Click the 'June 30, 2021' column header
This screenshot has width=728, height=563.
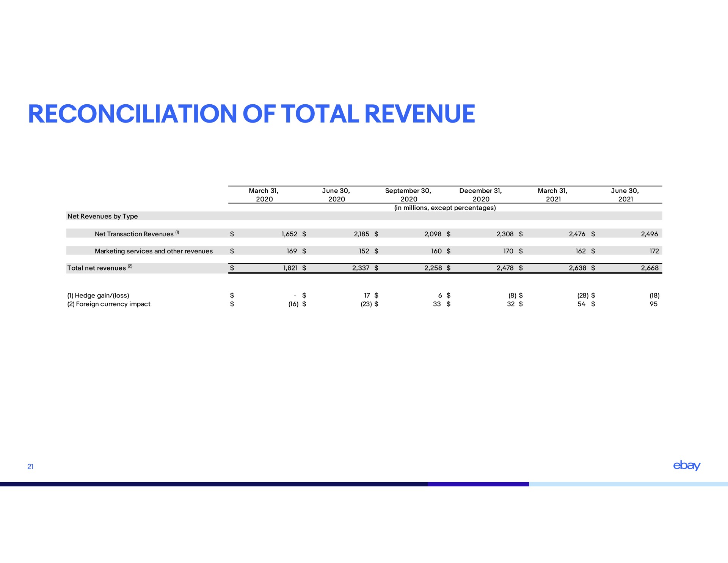coord(625,195)
